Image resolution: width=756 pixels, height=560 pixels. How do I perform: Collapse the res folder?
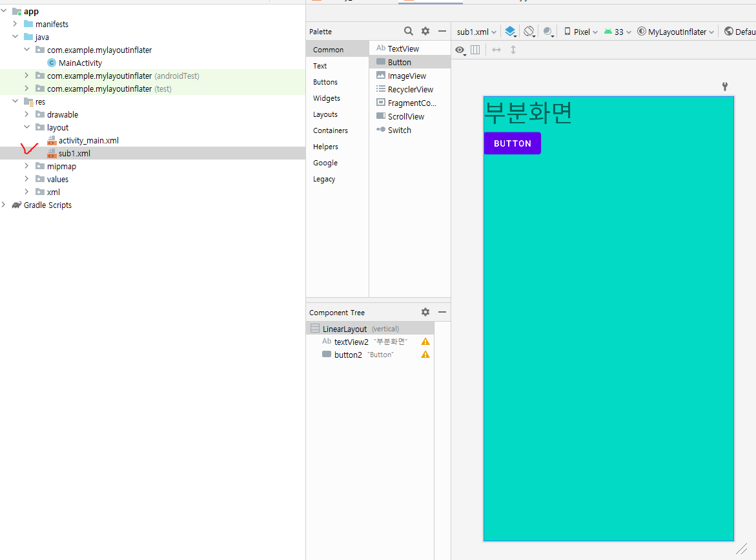coord(15,101)
